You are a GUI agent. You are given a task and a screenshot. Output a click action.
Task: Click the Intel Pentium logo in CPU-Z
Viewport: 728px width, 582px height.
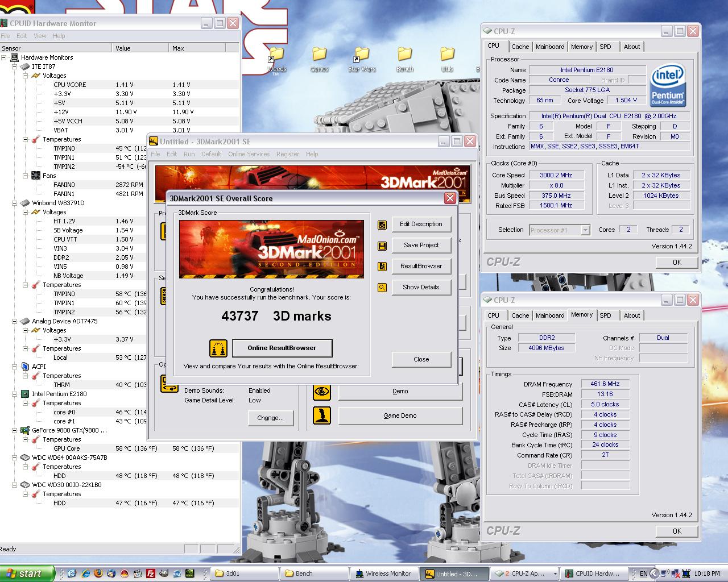point(668,85)
